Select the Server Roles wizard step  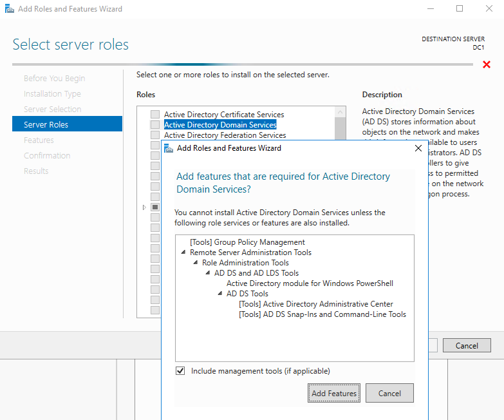pyautogui.click(x=46, y=124)
